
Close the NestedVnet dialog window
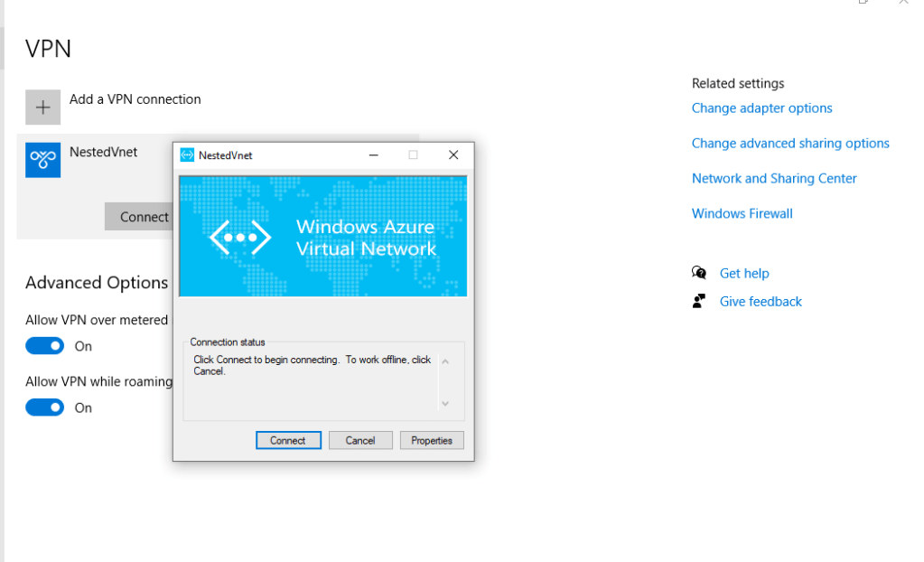click(453, 155)
